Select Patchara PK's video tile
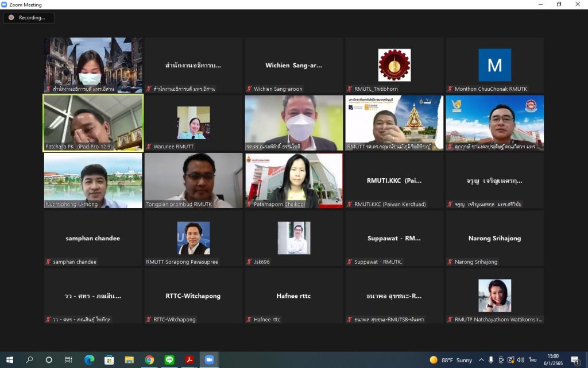This screenshot has width=588, height=368. tap(93, 122)
